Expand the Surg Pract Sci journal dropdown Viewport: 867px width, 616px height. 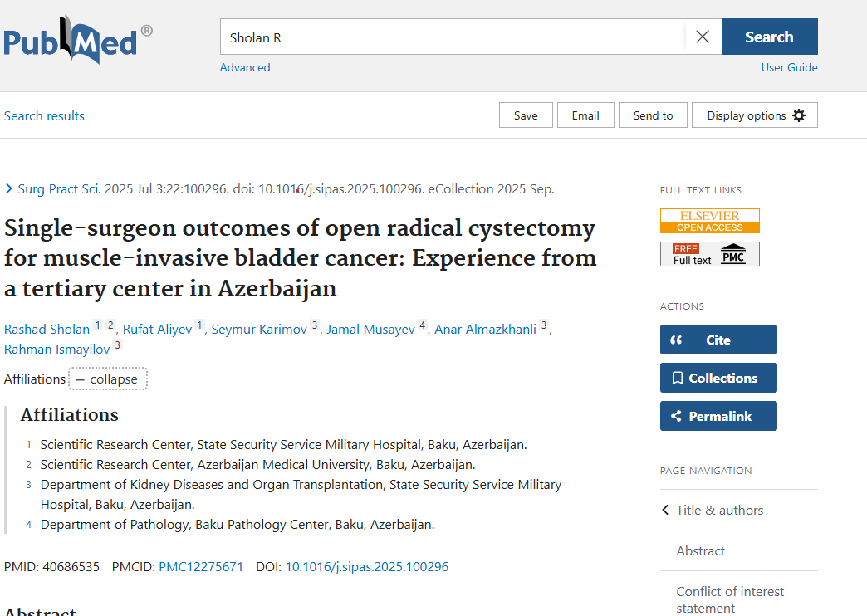pyautogui.click(x=52, y=188)
